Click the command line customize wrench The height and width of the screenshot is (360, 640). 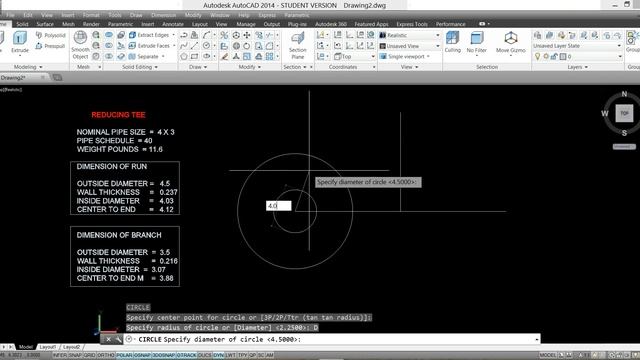(118, 339)
